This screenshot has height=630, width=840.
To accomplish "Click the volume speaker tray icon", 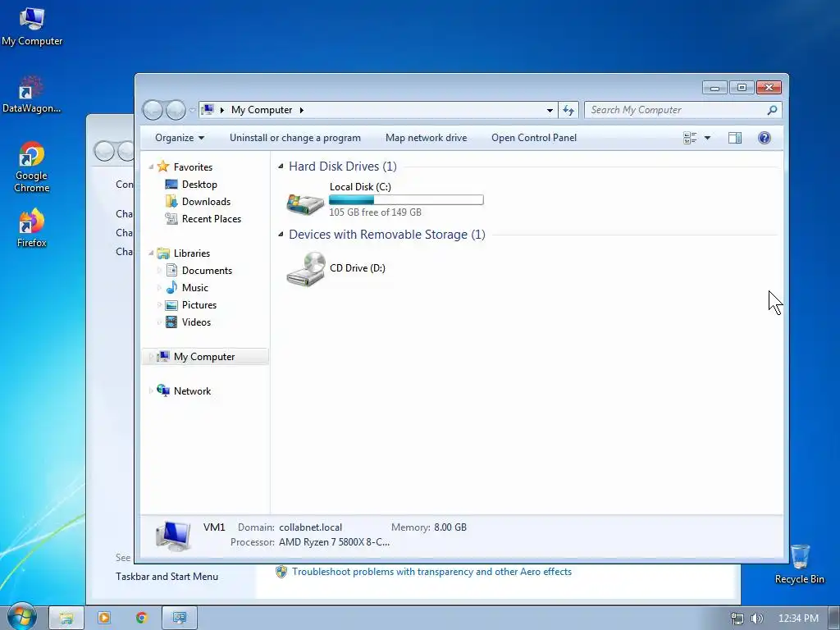I will click(756, 619).
